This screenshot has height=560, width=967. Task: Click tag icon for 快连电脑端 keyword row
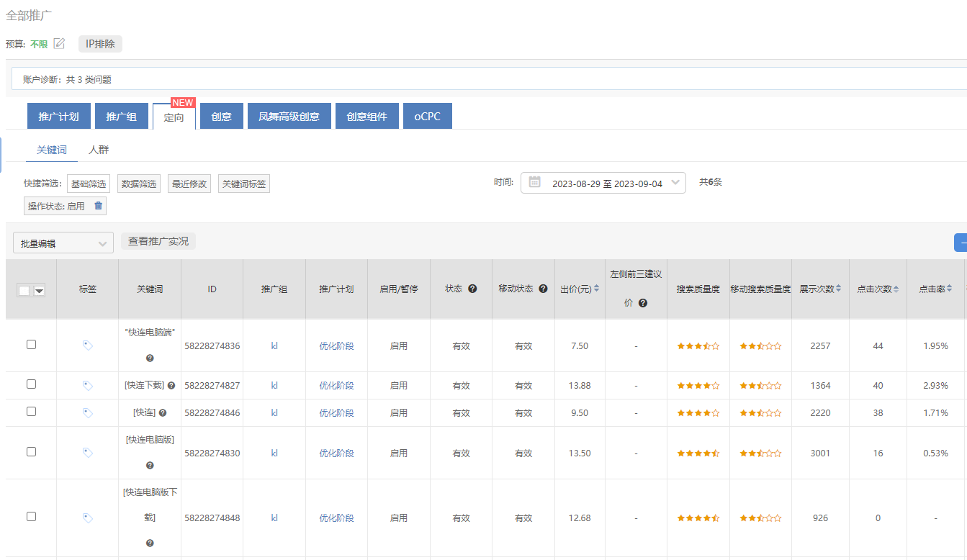[88, 346]
